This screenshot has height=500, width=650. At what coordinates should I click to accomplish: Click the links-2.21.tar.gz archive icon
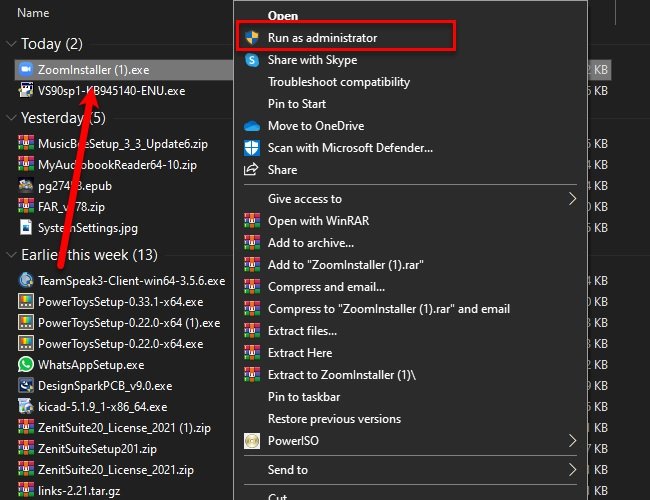click(26, 490)
